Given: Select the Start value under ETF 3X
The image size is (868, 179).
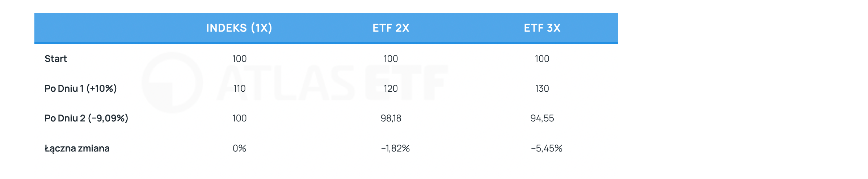Looking at the screenshot, I should (542, 59).
